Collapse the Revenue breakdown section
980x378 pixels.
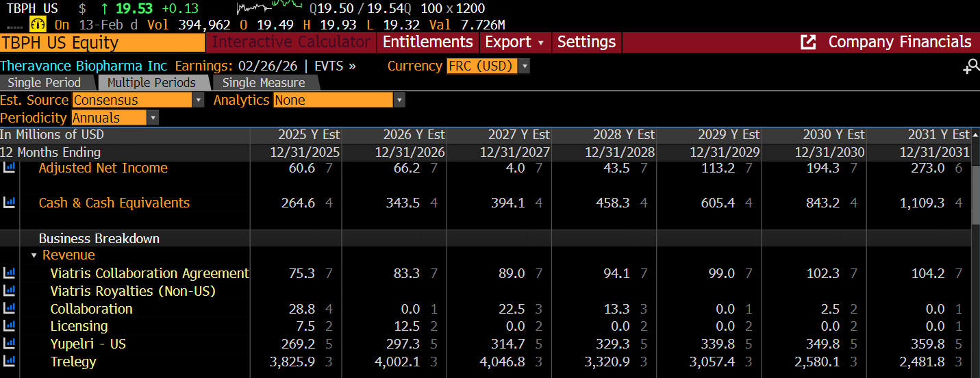tap(34, 255)
